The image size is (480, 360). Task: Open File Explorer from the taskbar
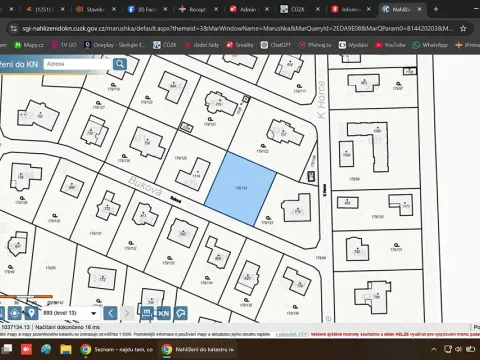click(x=66, y=349)
